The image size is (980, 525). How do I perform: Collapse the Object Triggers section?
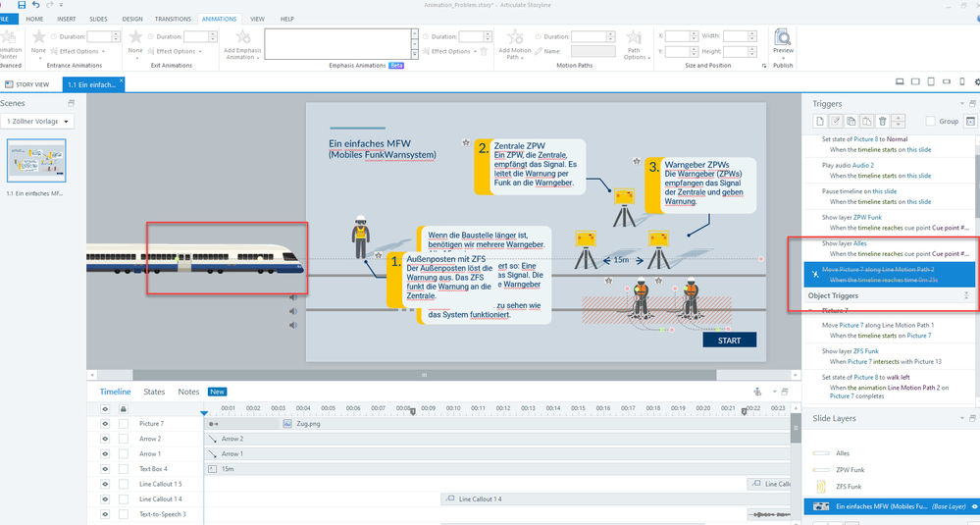click(x=966, y=295)
